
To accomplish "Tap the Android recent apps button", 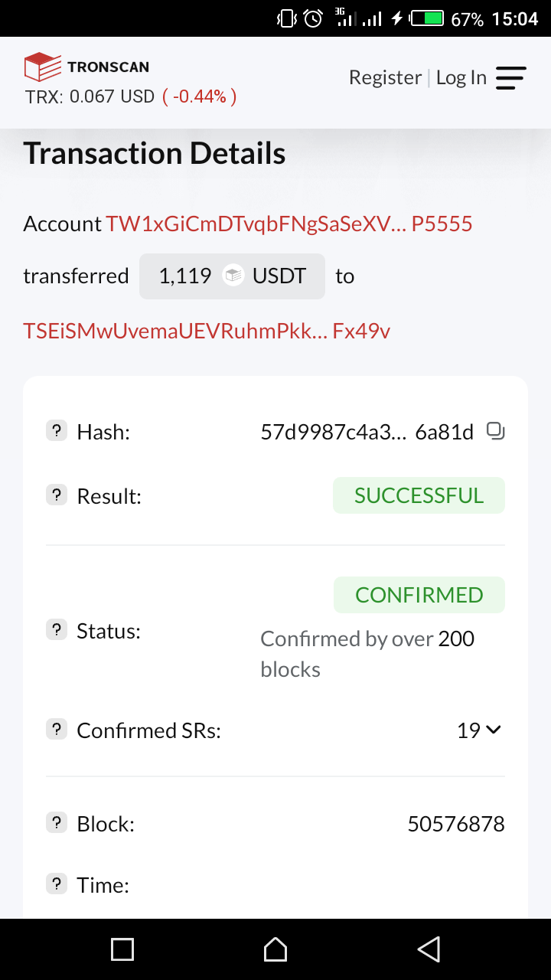I will tap(122, 949).
